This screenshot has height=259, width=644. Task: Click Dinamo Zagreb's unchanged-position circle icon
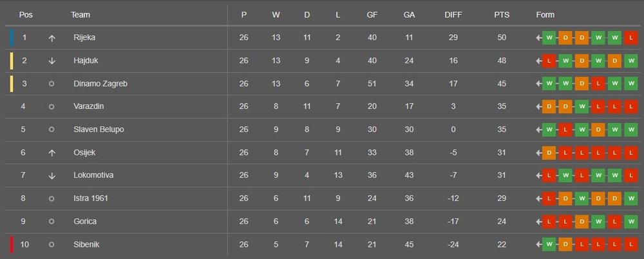(52, 84)
